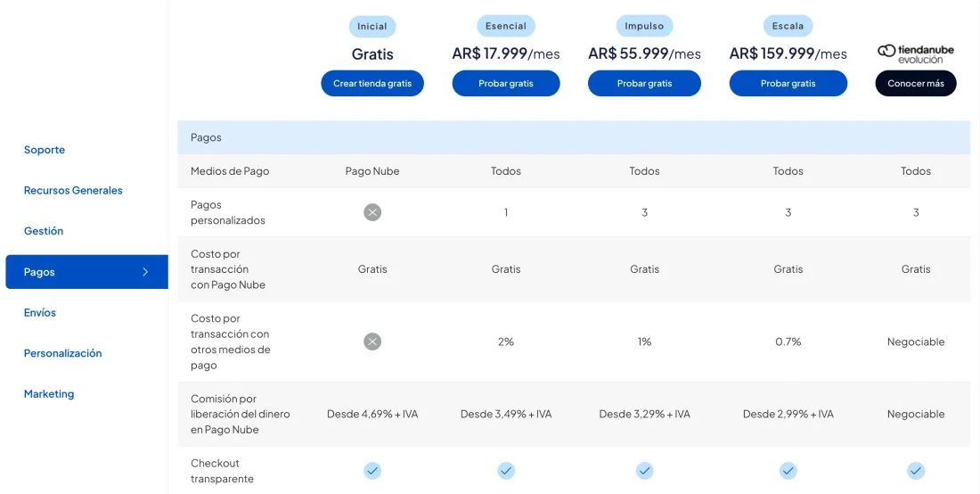Click Checkout transparente checkmark under Esencial plan
The image size is (980, 494).
[x=506, y=471]
